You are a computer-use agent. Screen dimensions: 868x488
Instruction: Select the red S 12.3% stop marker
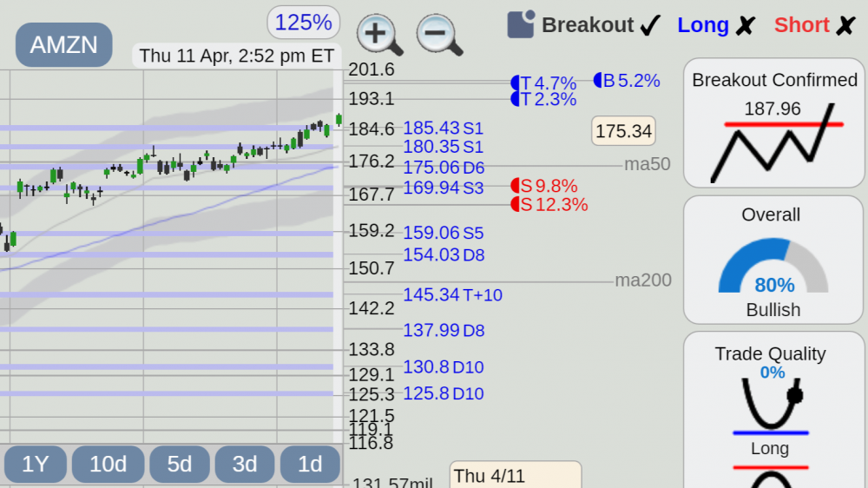pyautogui.click(x=549, y=204)
